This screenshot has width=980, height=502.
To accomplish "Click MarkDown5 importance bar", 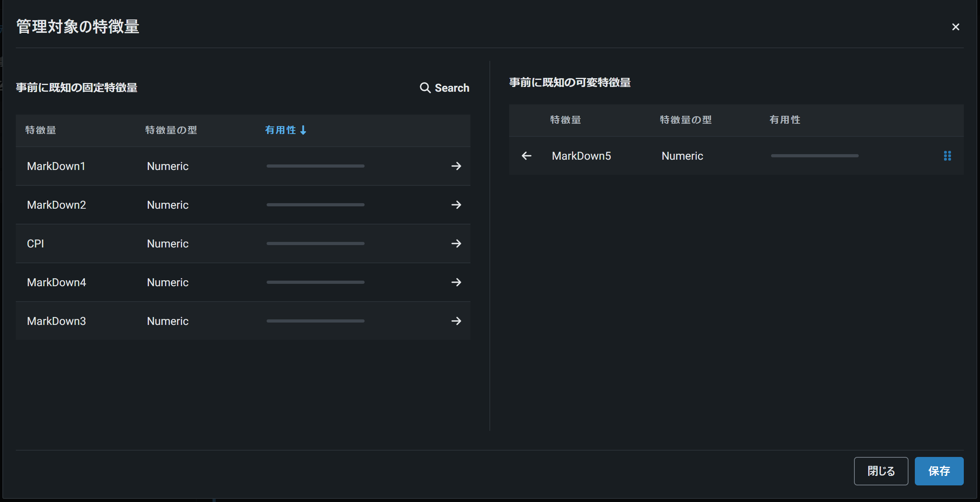I will (x=814, y=156).
